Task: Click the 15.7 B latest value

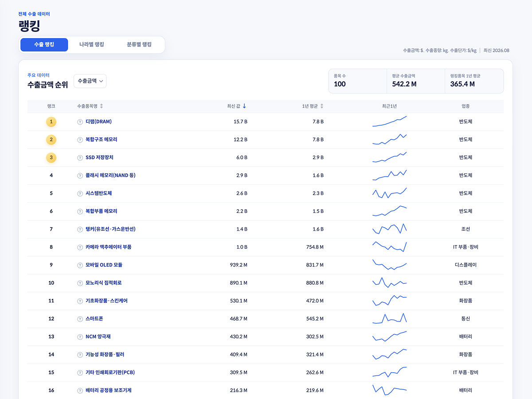Action: pos(240,121)
